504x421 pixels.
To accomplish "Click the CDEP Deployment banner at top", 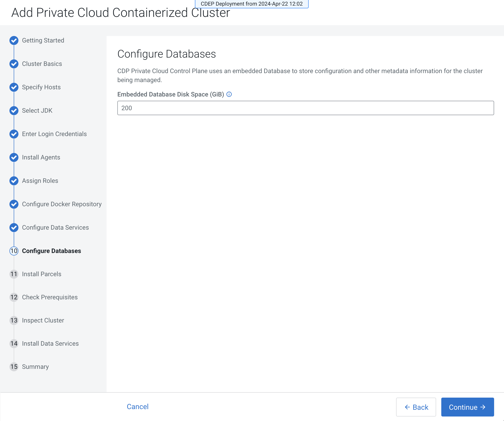I will pyautogui.click(x=252, y=4).
